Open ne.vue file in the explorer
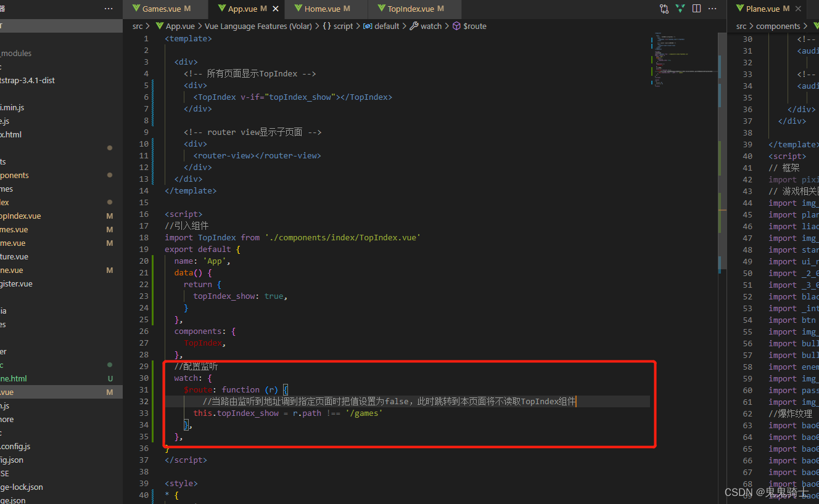Viewport: 819px width, 504px height. point(12,270)
